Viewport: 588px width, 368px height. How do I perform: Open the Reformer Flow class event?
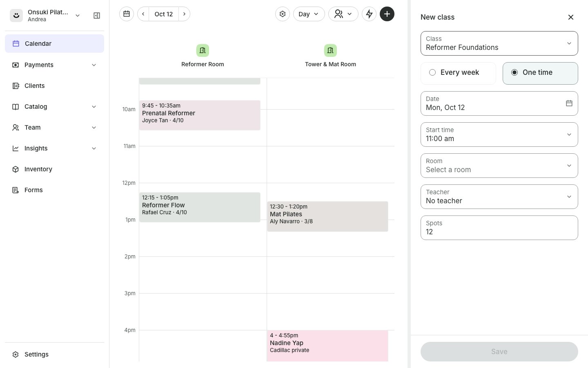[200, 207]
